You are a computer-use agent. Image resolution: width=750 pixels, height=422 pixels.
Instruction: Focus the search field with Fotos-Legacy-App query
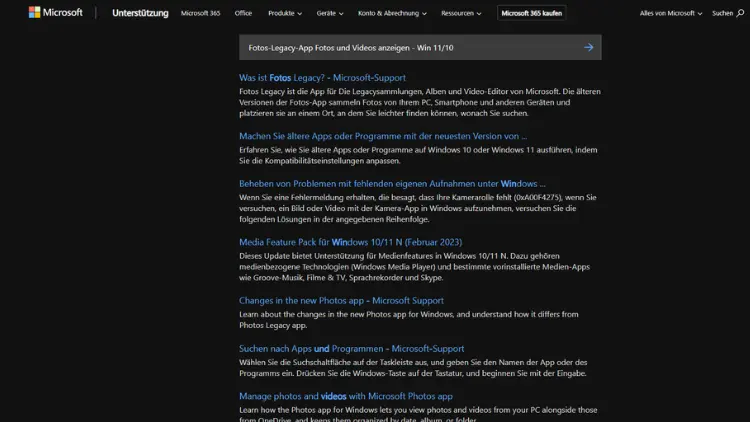[400, 47]
